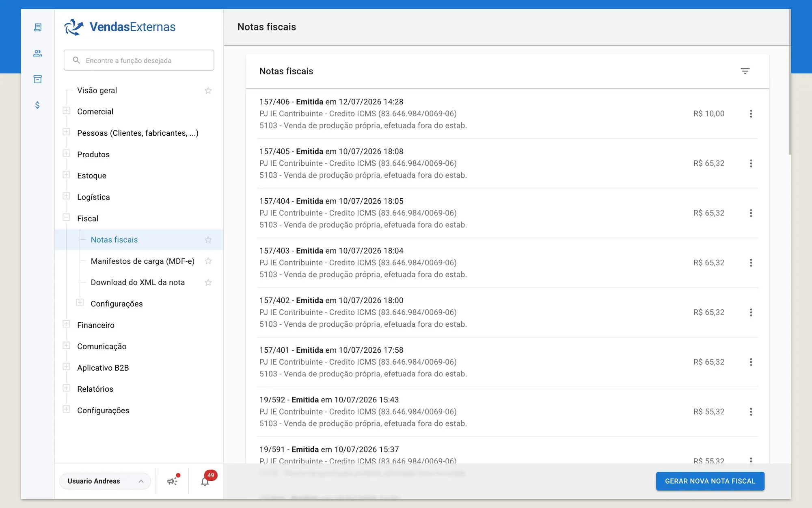The width and height of the screenshot is (812, 508).
Task: Open nota 157/405 emitted 18:08
Action: [508, 163]
